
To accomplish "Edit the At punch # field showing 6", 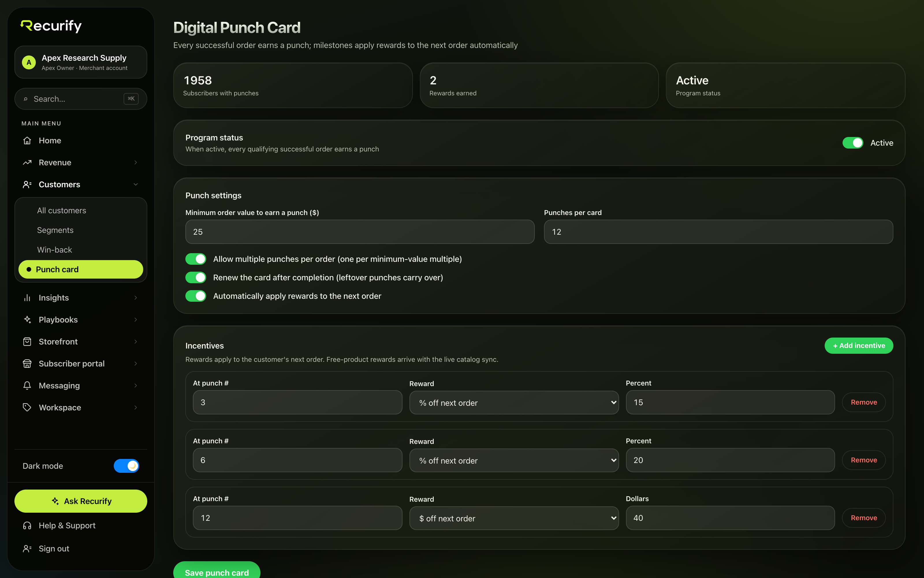I will pyautogui.click(x=297, y=460).
